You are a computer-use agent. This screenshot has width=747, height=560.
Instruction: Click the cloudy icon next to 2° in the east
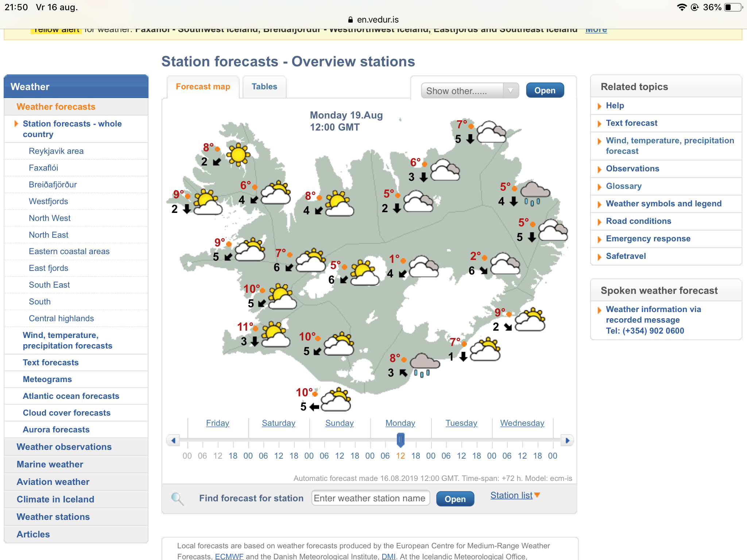click(x=505, y=264)
